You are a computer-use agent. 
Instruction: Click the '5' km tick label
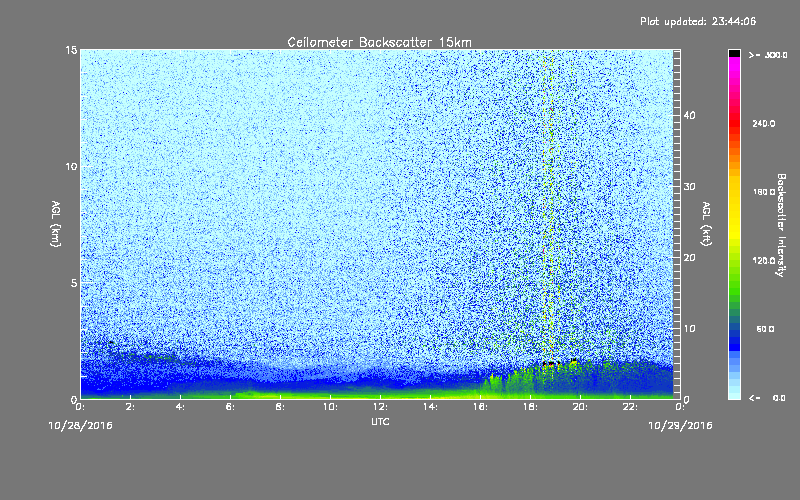[x=74, y=283]
